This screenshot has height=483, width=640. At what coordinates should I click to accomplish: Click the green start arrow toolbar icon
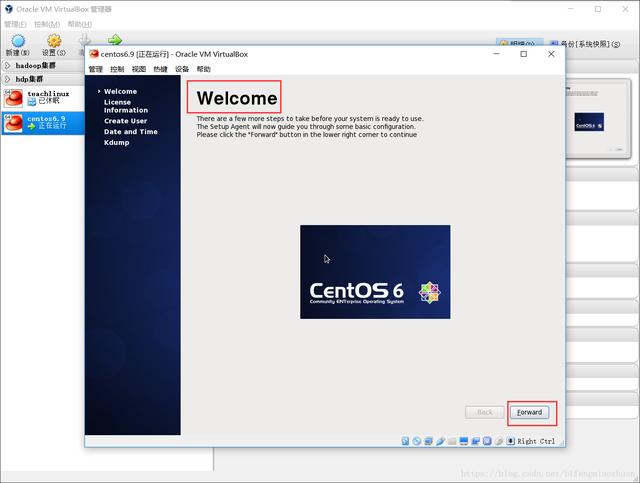(x=115, y=40)
